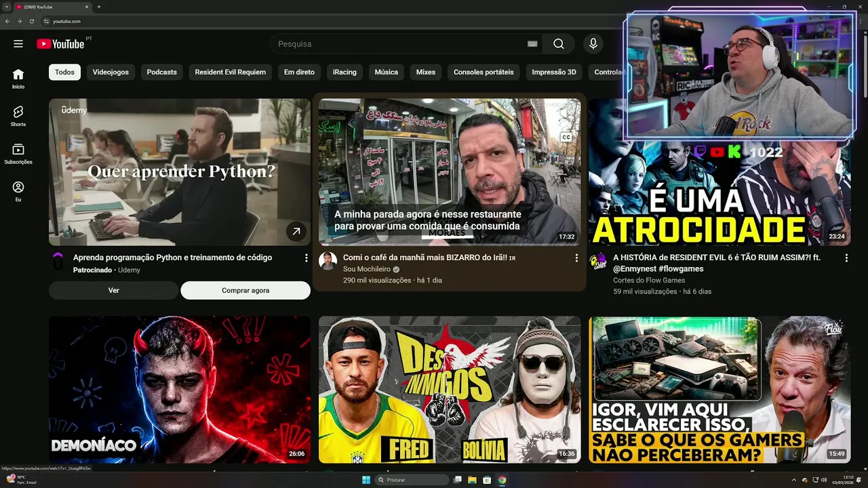Open the volume control in tray
Viewport: 868px width, 488px height.
[x=823, y=480]
